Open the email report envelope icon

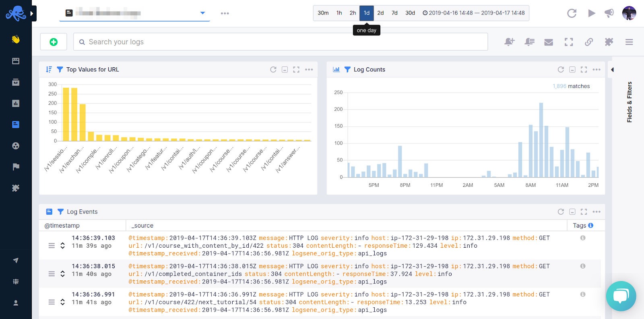point(549,42)
